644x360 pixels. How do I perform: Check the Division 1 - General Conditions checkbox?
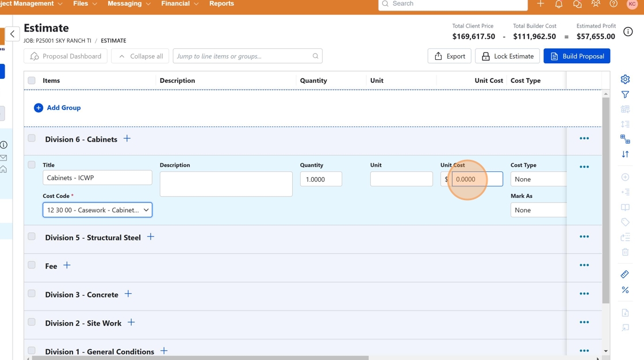click(32, 351)
